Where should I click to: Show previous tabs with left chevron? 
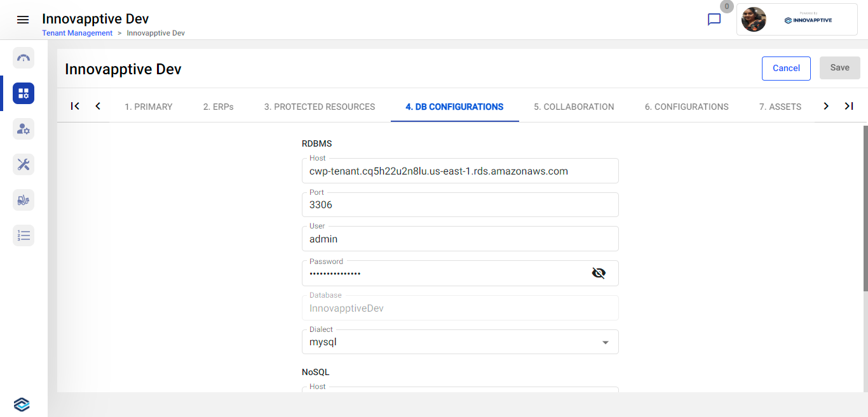[98, 106]
